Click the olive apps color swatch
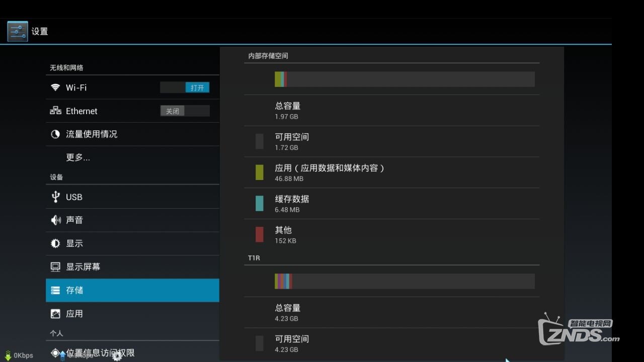Screen dimensions: 644x362 [260, 172]
